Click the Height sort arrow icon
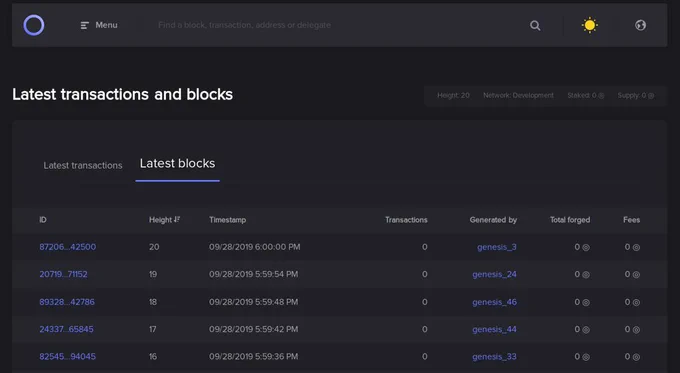The width and height of the screenshot is (680, 373). [x=177, y=219]
